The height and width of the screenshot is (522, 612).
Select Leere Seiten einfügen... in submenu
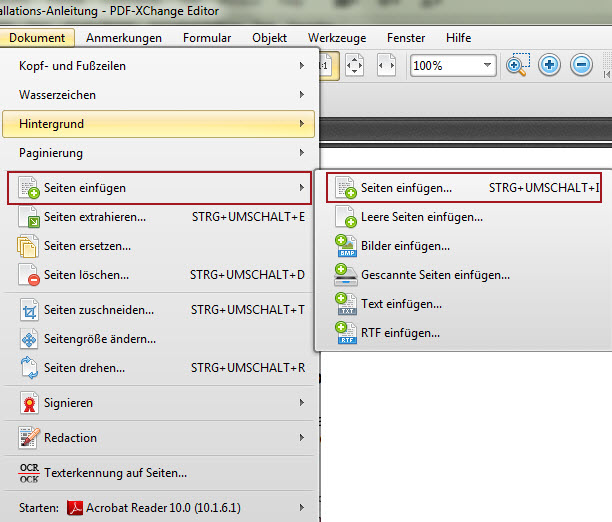point(464,217)
